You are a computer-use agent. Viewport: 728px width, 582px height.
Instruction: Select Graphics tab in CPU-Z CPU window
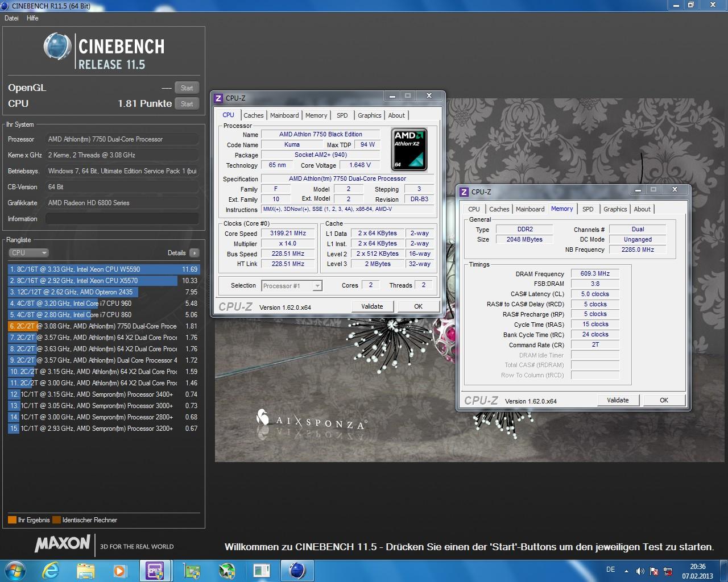tap(370, 115)
